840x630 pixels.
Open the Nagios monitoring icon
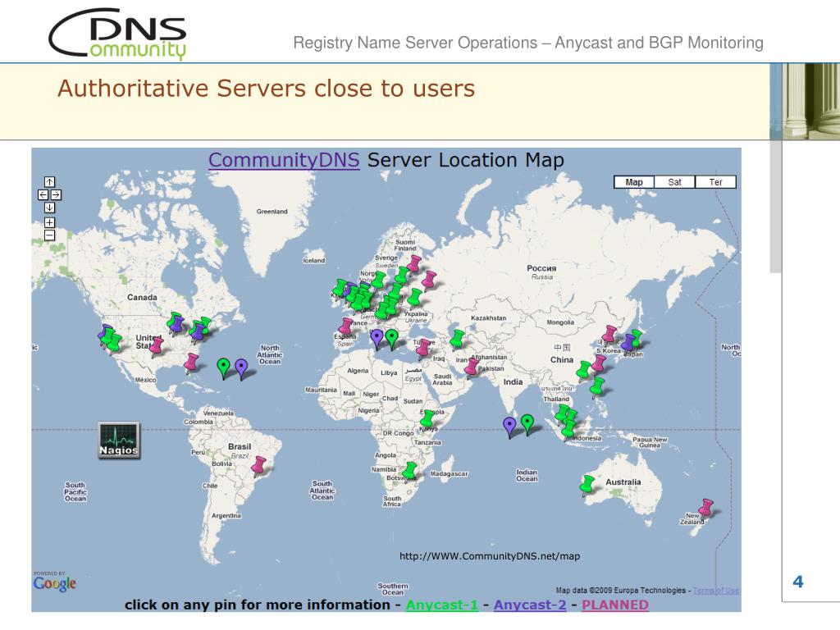click(119, 440)
